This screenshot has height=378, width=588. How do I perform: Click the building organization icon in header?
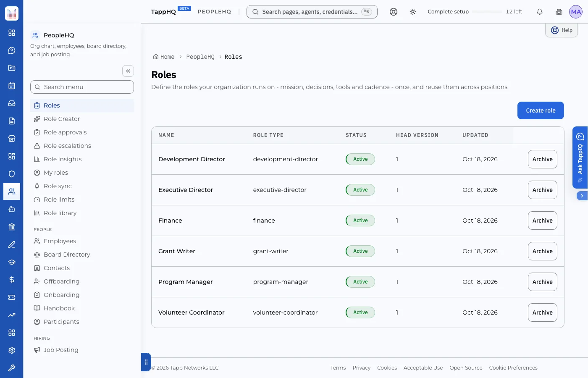pos(559,12)
